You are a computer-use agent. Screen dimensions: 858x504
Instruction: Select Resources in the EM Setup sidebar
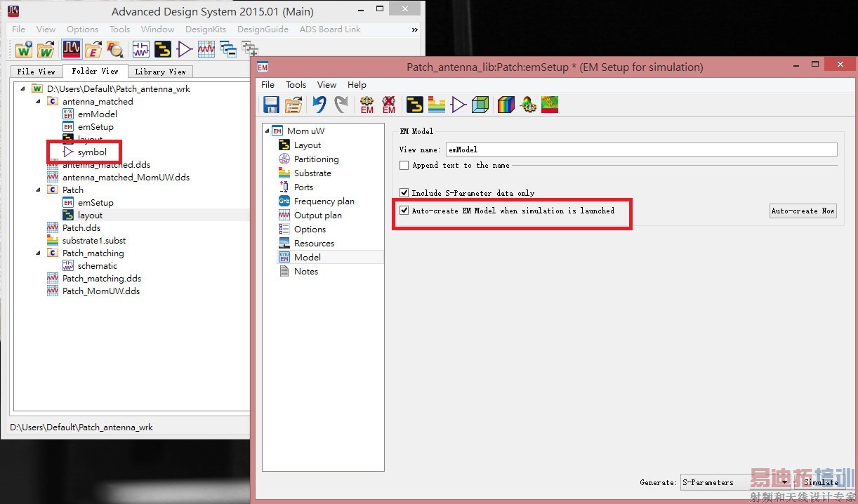pyautogui.click(x=314, y=244)
